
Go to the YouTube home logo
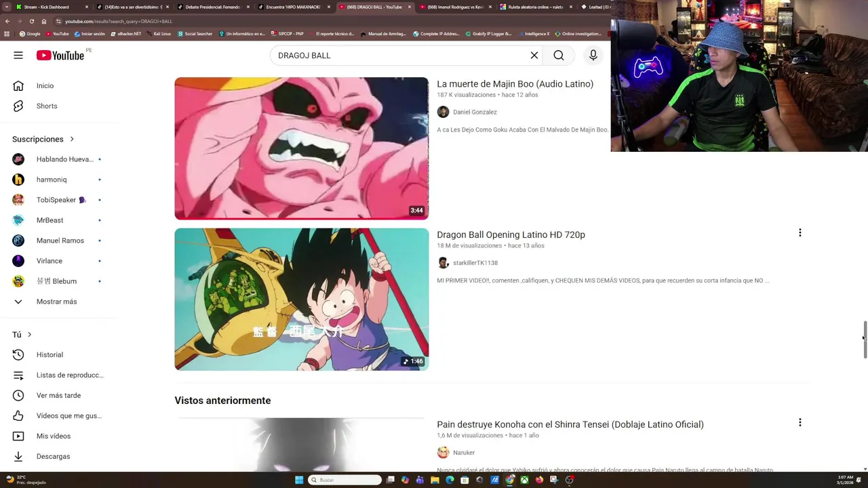pos(60,56)
